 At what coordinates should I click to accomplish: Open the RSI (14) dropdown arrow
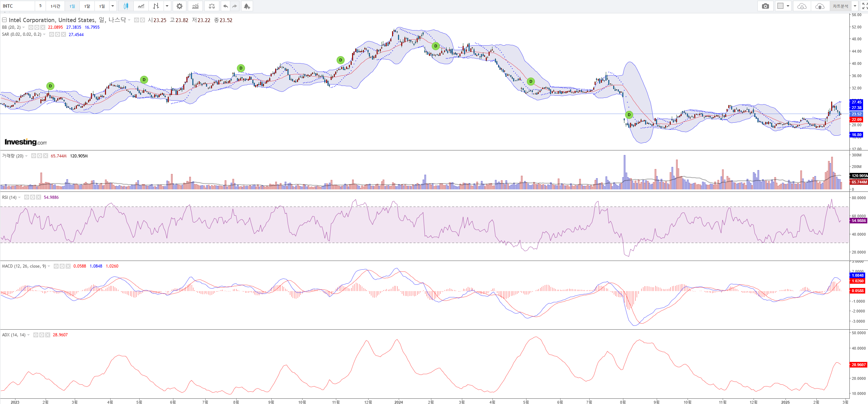[19, 197]
